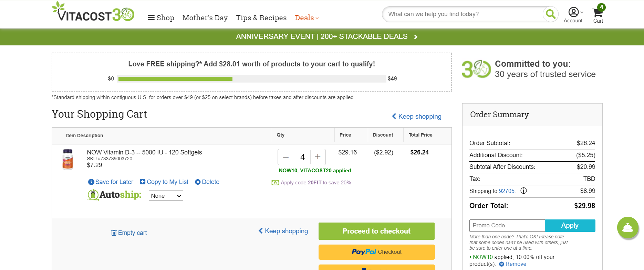
Task: Open the Shop hamburger menu
Action: tap(161, 18)
